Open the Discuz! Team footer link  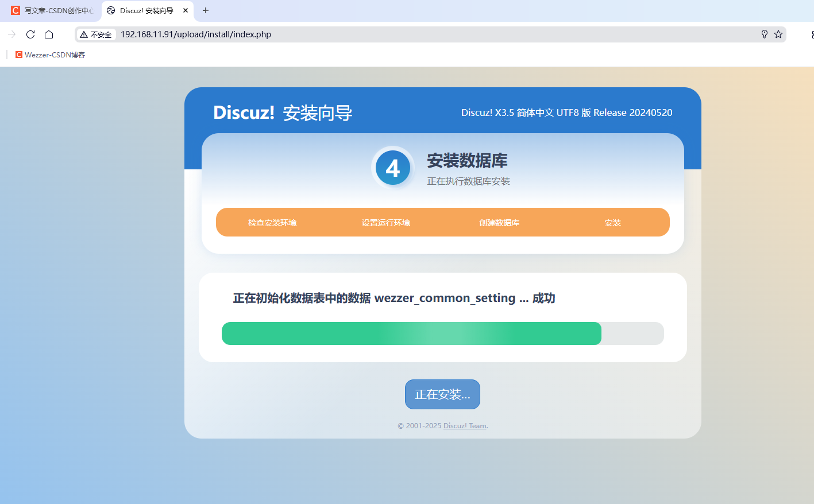click(465, 426)
